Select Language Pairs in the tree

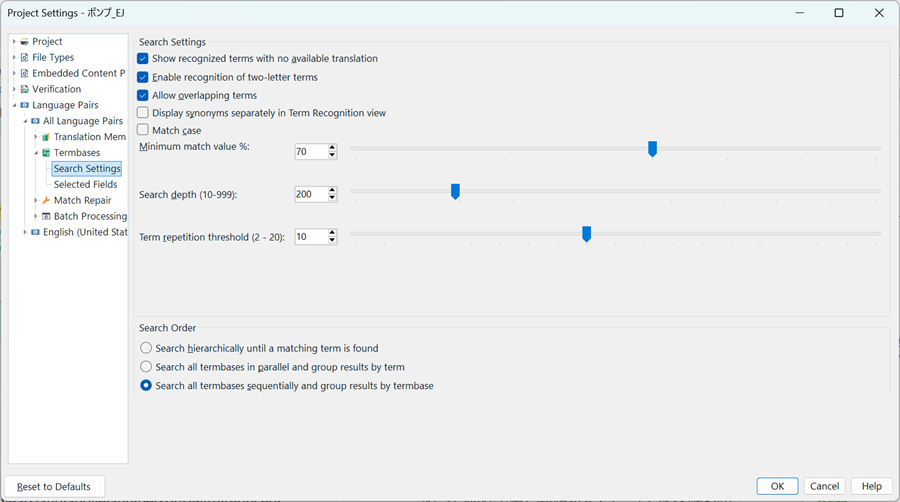65,105
